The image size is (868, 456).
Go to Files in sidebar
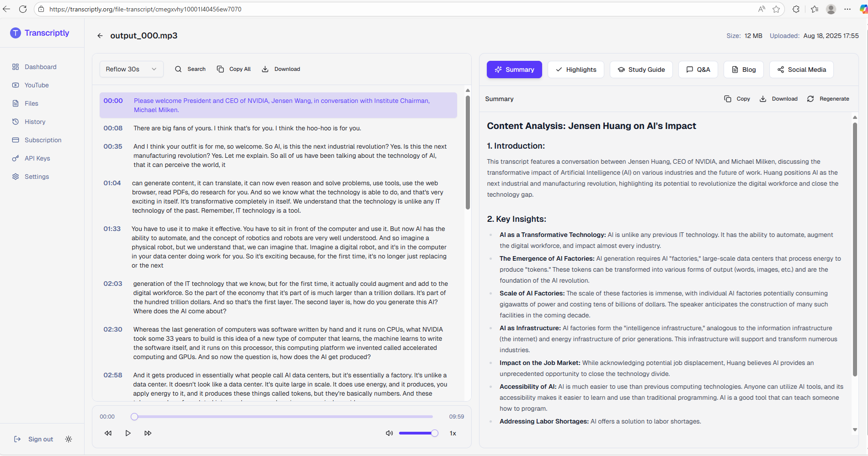tap(26, 103)
